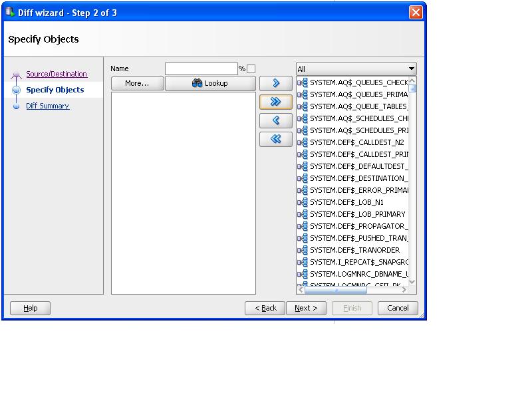Click the index icon beside SYSTEM.LOGMNRC_DBNAME
This screenshot has height=399, width=532.
pos(303,274)
